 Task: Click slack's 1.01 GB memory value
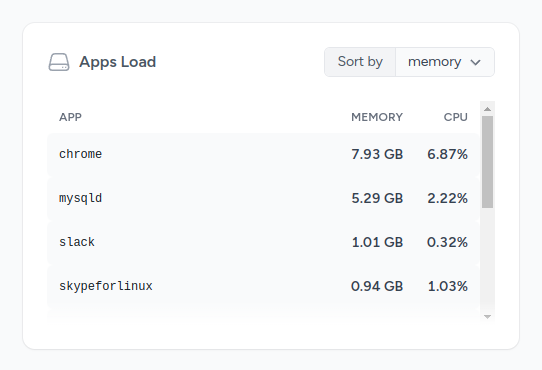tap(377, 242)
